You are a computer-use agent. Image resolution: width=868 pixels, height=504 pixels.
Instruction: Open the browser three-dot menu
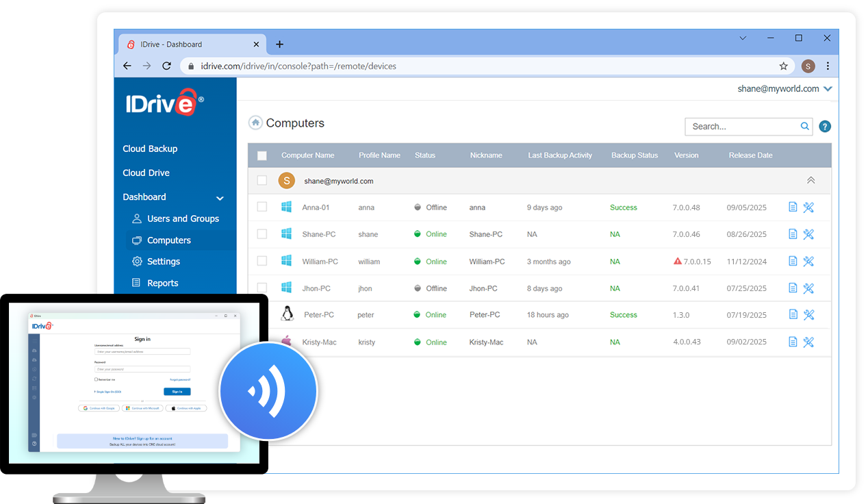828,66
